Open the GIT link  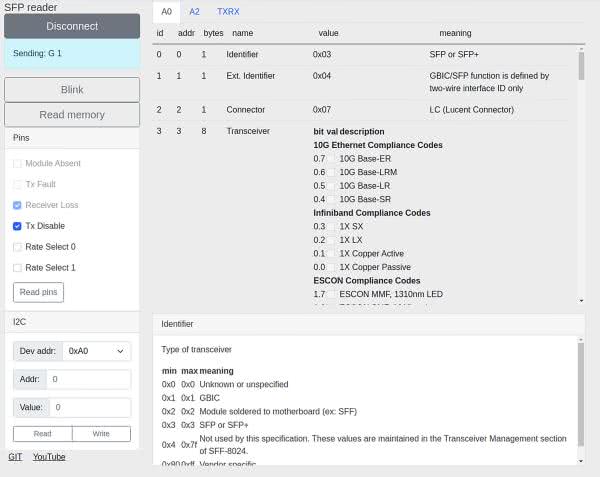click(x=15, y=457)
